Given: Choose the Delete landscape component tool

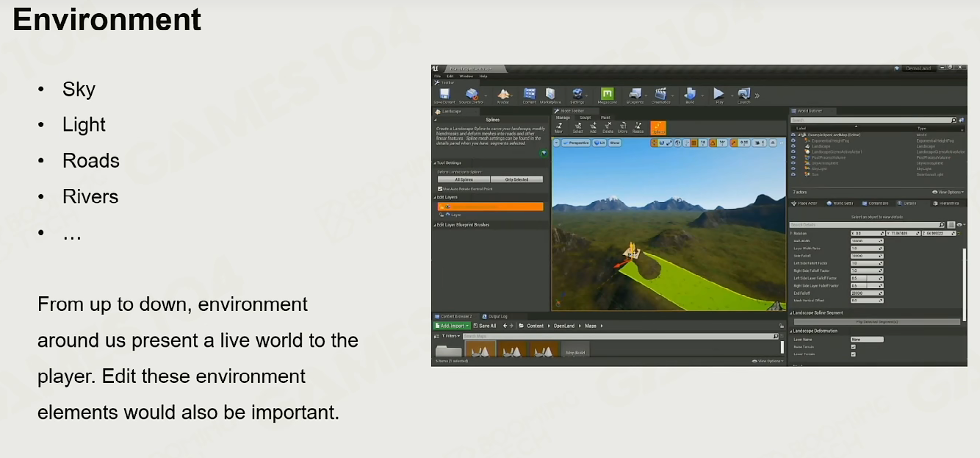Looking at the screenshot, I should [608, 127].
